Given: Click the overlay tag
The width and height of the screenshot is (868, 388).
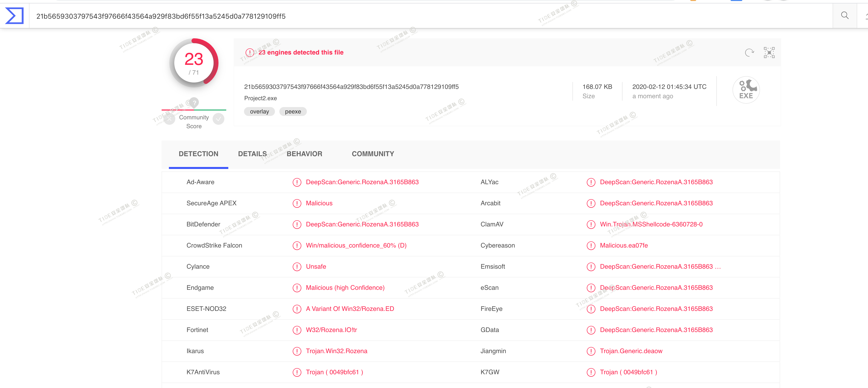Looking at the screenshot, I should coord(259,111).
